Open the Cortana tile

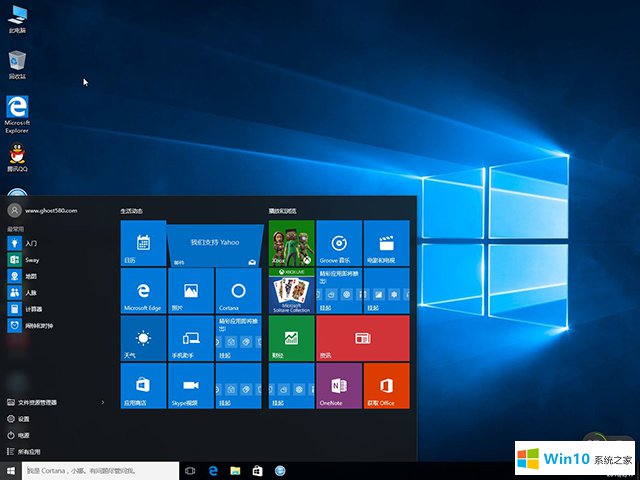click(x=238, y=291)
